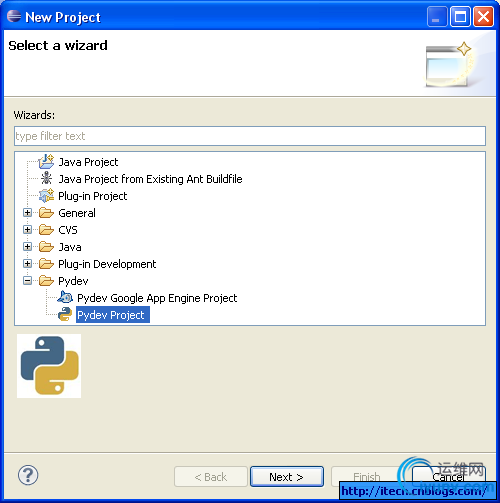The height and width of the screenshot is (503, 500).
Task: Click the Python logo icon beside Pydev Project
Action: pos(65,314)
